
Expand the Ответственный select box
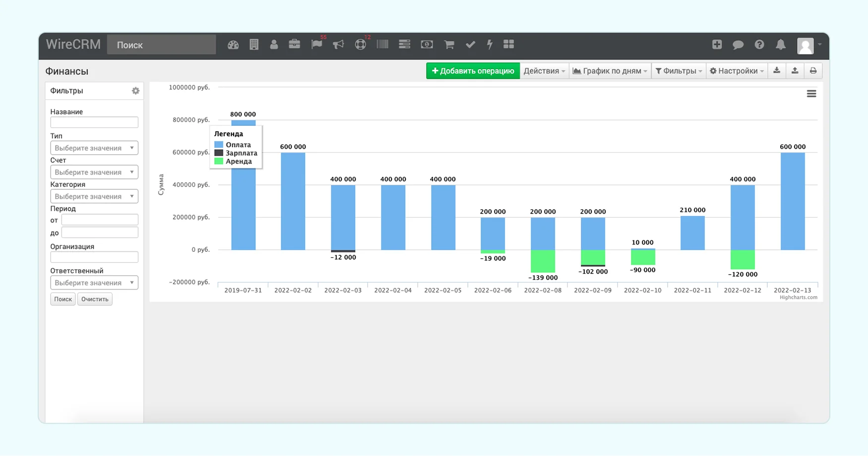(94, 283)
